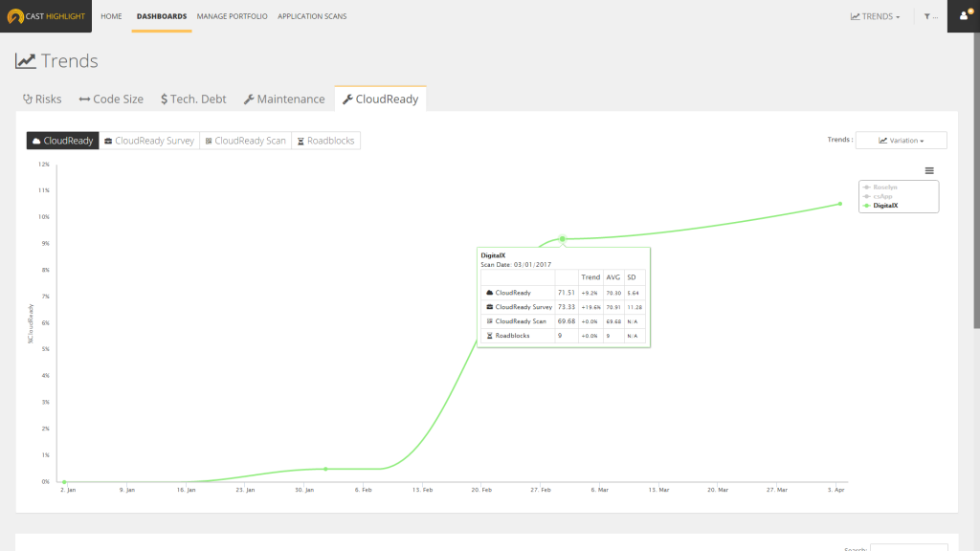Viewport: 980px width, 551px height.
Task: Switch to the Code Size tab
Action: coord(111,99)
